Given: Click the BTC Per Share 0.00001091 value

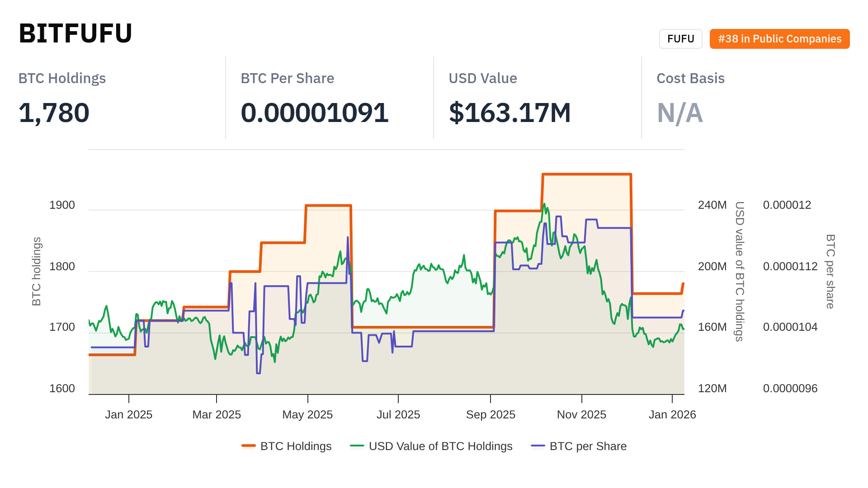Looking at the screenshot, I should 315,113.
